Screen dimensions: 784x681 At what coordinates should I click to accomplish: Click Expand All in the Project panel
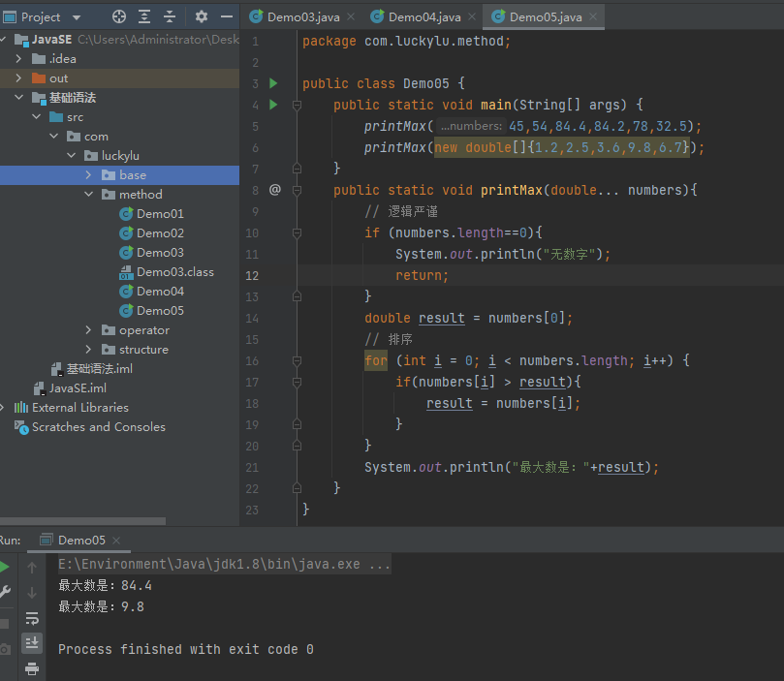144,16
